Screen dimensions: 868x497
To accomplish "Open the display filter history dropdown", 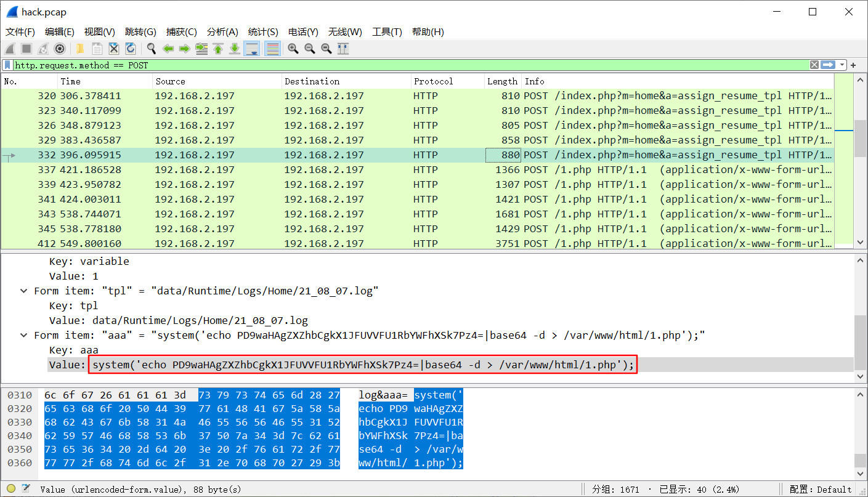I will [x=841, y=65].
